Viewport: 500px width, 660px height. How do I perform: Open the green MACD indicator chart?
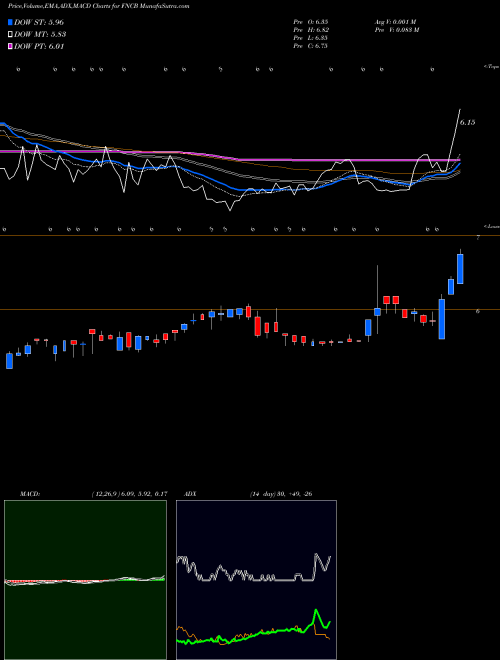pyautogui.click(x=85, y=580)
